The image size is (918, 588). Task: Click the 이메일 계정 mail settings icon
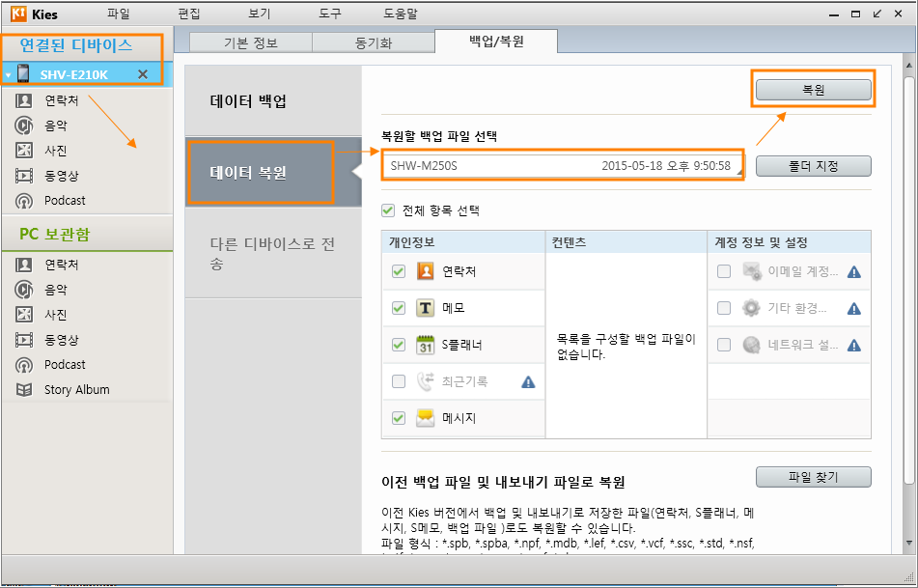(x=751, y=271)
